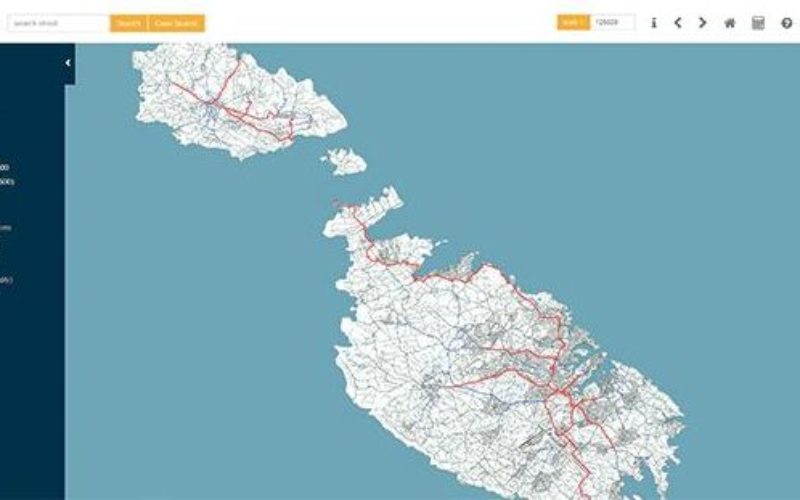Screen dimensions: 800x500
Task: Focus the map scale value field
Action: (x=612, y=22)
